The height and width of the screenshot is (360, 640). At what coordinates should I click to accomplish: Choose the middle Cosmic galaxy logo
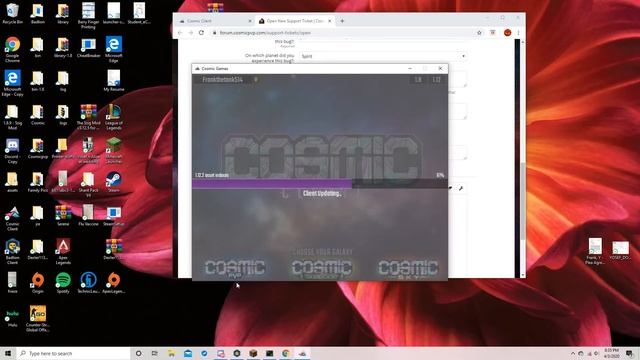pyautogui.click(x=321, y=269)
